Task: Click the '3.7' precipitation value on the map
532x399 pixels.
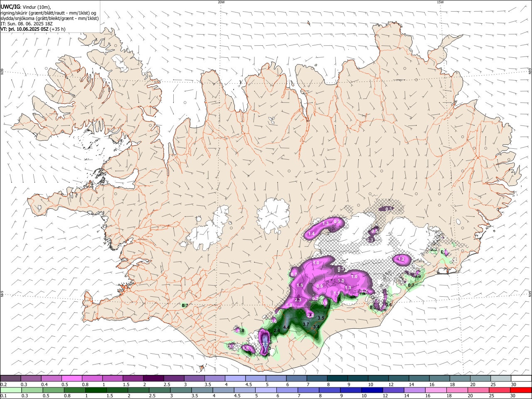Action: click(306, 324)
